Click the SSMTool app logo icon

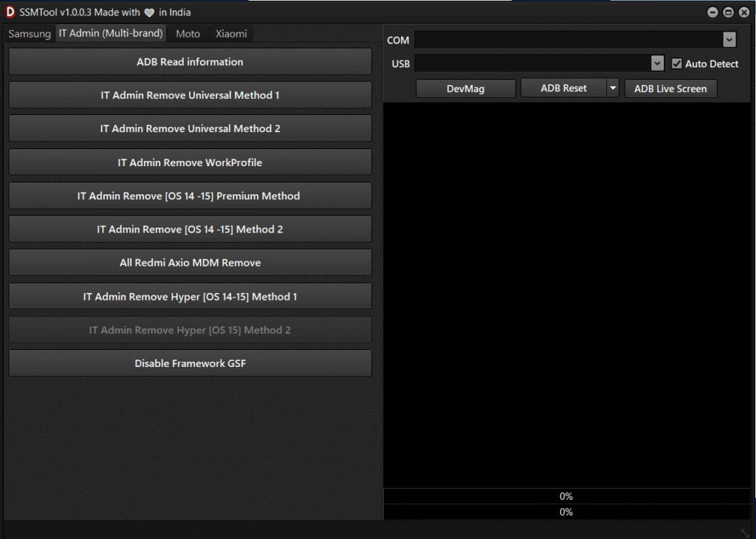click(x=10, y=12)
